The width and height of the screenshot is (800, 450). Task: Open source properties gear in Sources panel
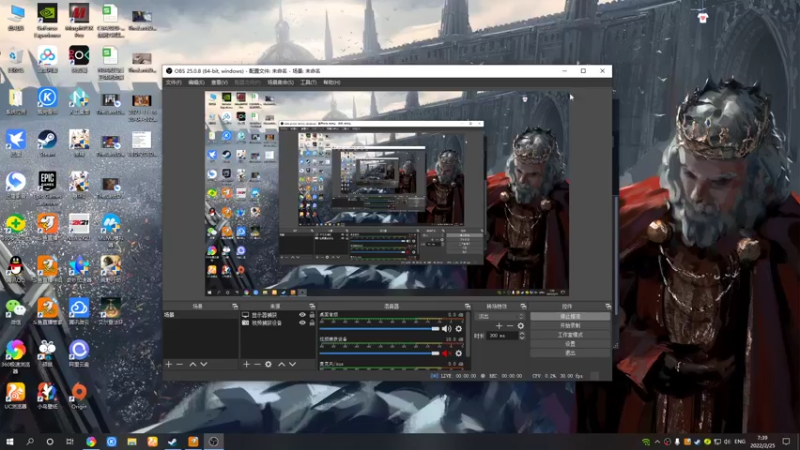click(268, 364)
